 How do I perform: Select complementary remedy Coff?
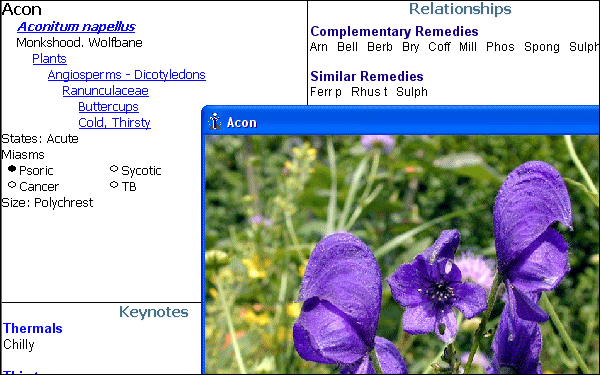pos(439,47)
